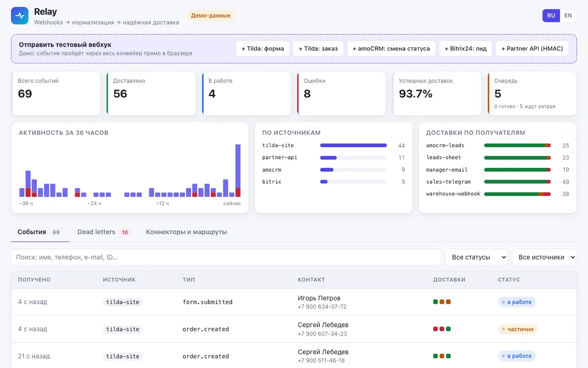Viewport: 588px width, 368px height.
Task: Send test webhook "+ Tilda: заказ"
Action: tap(318, 49)
